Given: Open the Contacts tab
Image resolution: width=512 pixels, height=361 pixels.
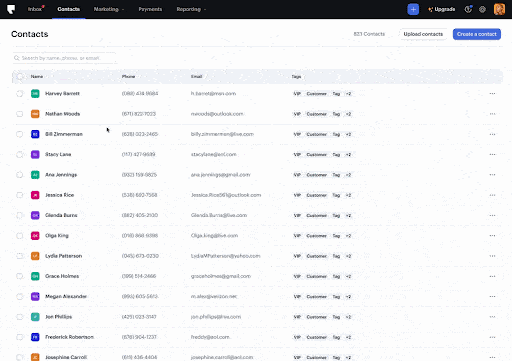Looking at the screenshot, I should (68, 9).
